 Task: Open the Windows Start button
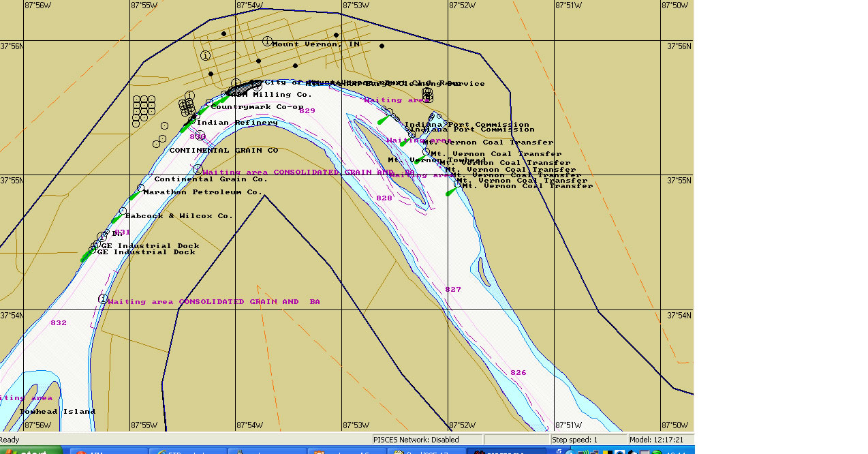point(31,451)
